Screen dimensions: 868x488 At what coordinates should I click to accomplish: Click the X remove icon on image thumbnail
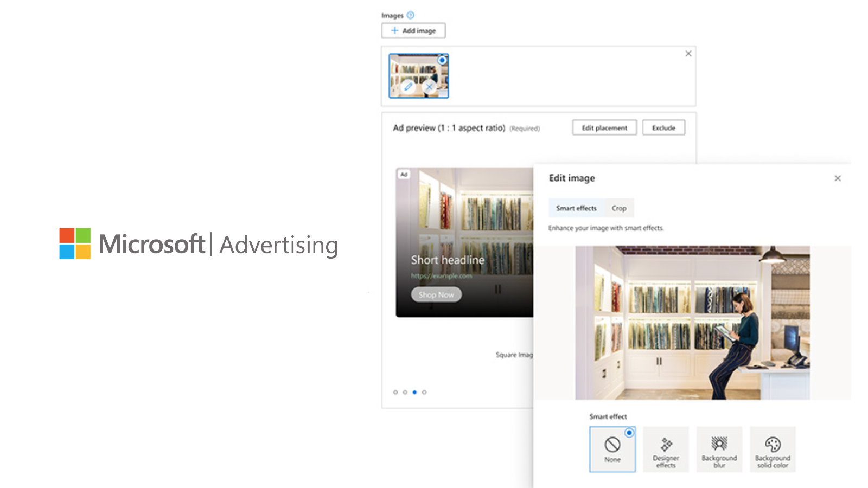[430, 87]
